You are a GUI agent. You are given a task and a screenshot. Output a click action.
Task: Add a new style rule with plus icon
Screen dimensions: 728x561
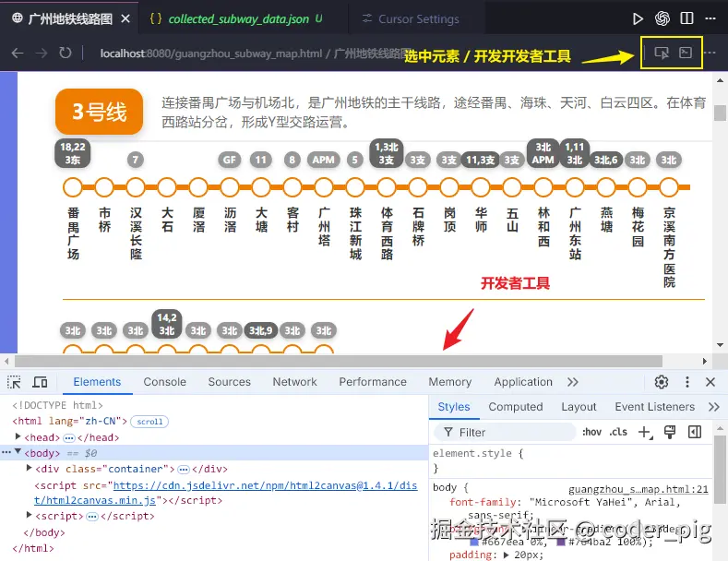[x=645, y=433]
